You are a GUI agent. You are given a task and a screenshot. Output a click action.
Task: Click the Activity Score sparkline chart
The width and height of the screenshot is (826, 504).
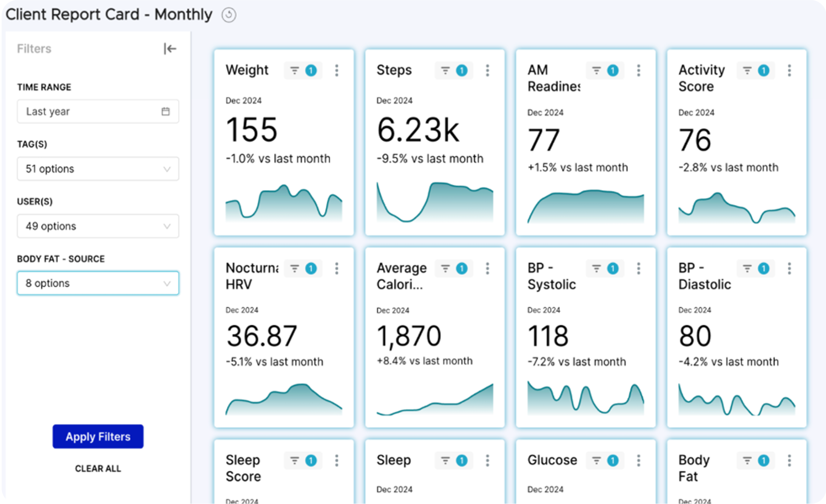[737, 208]
